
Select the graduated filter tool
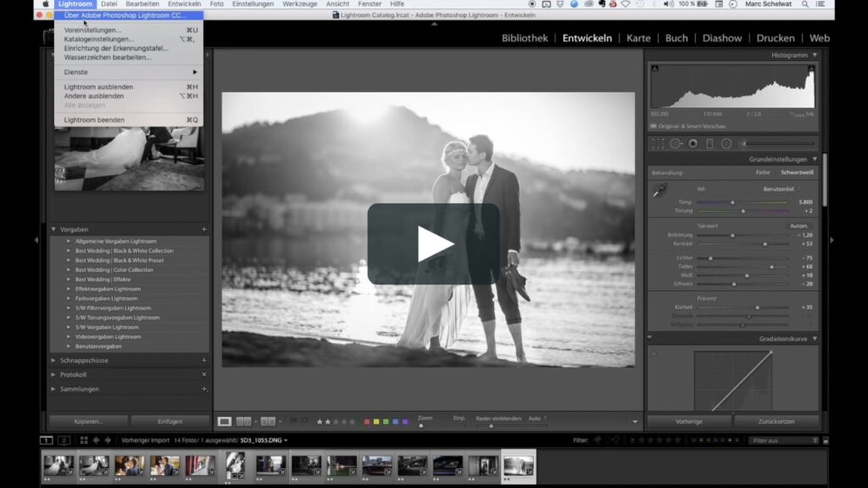[x=709, y=144]
